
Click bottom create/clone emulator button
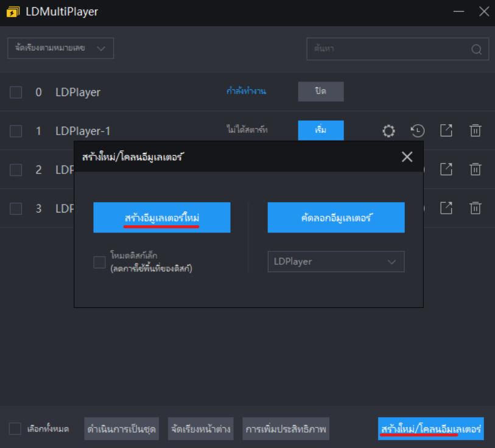tap(431, 429)
